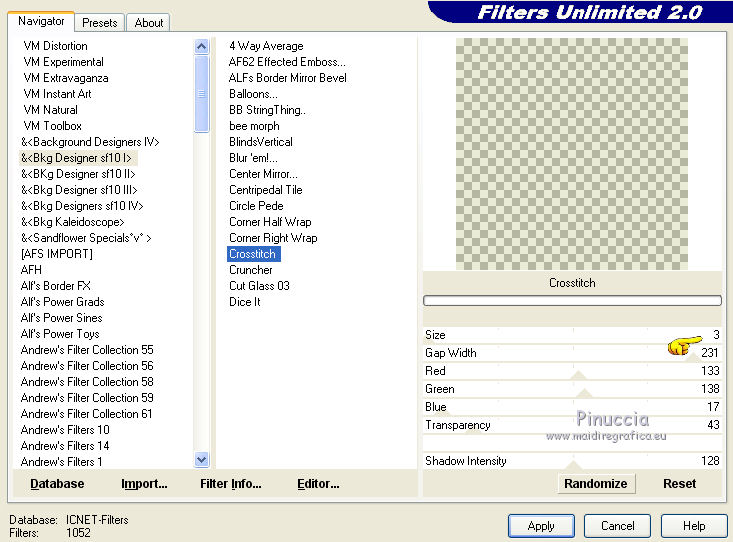Choose the Corner Half Wrap filter
Viewport: 733px width, 542px height.
pos(270,222)
